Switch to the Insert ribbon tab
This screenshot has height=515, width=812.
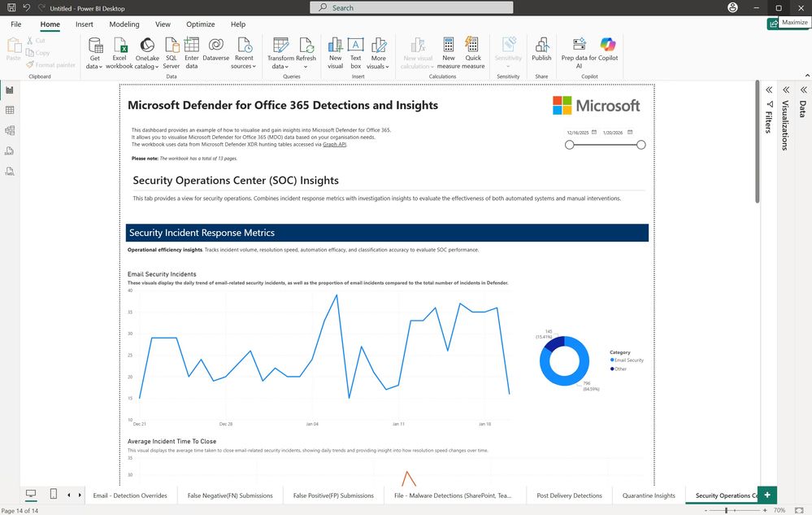[85, 24]
